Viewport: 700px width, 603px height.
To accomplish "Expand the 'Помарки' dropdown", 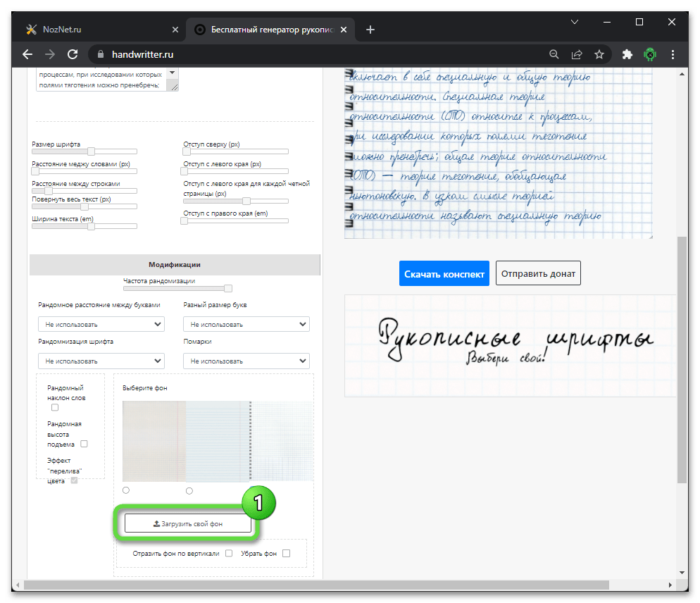I will (x=246, y=361).
